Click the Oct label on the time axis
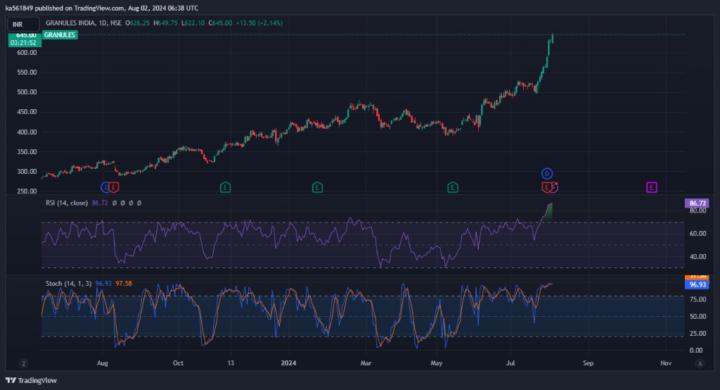Viewport: 720px width, 390px height. [178, 363]
